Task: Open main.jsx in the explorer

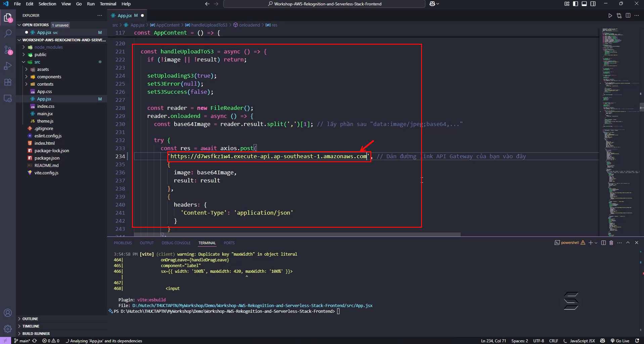Action: point(45,114)
